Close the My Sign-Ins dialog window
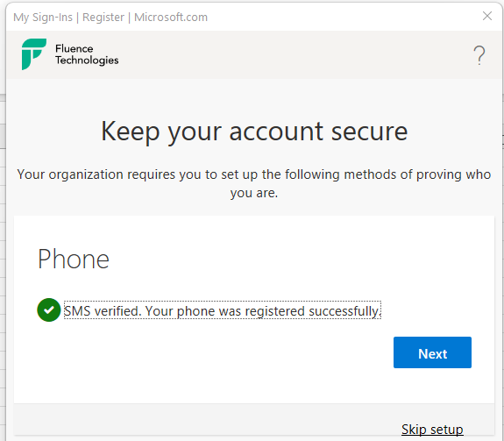 click(487, 16)
